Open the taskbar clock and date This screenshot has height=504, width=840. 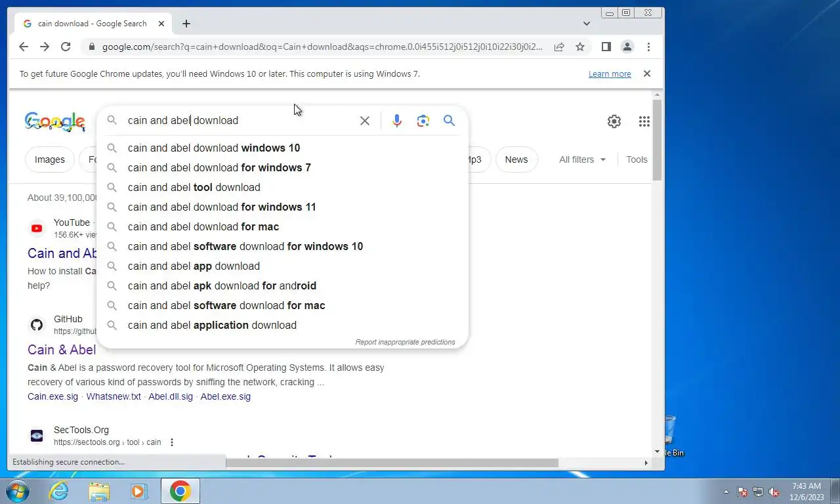807,492
